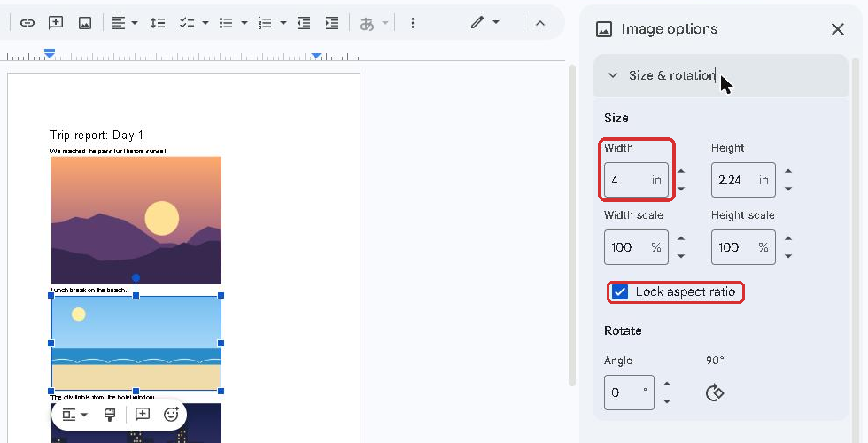Viewport: 868px width, 443px height.
Task: Click the image rotation handle dot
Action: 136,277
